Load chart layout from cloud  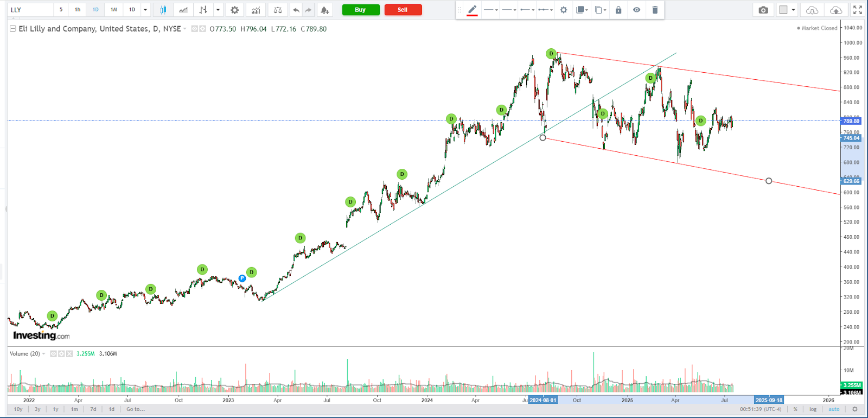tap(812, 10)
